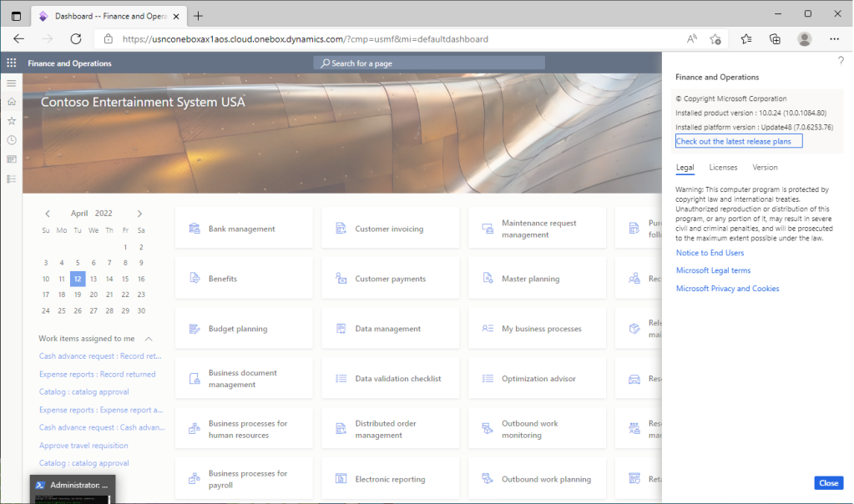The width and height of the screenshot is (854, 504).
Task: Click the site information lock icon
Action: (109, 38)
